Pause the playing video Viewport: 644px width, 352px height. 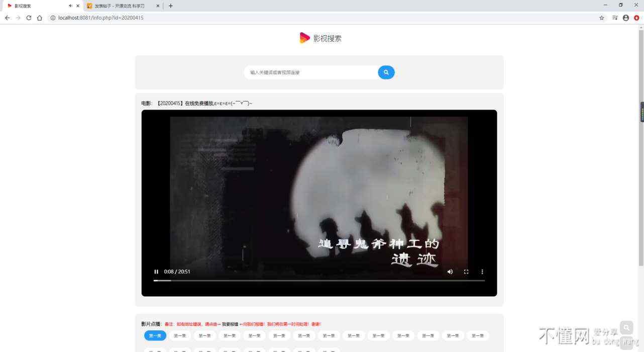(156, 272)
